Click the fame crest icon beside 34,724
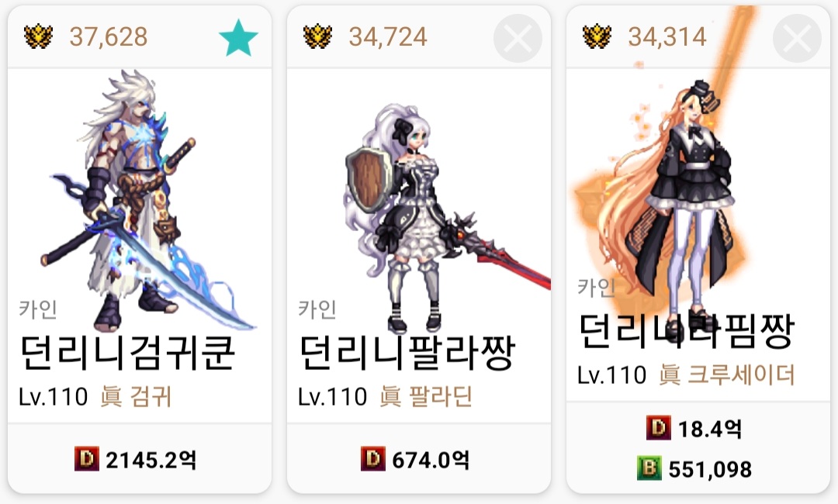This screenshot has width=838, height=504. pos(317,37)
